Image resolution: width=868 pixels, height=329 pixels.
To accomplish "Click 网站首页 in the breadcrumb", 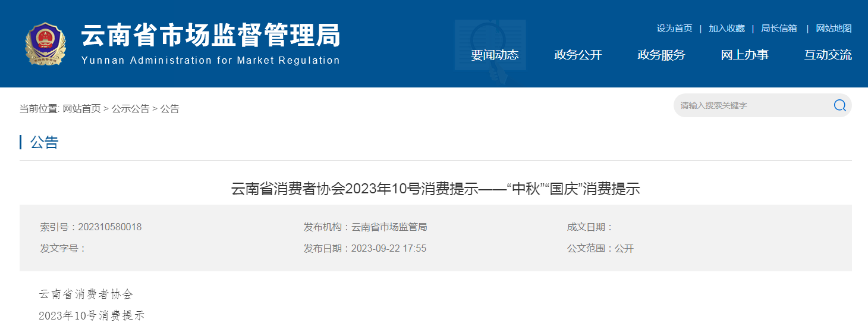I will [x=82, y=108].
